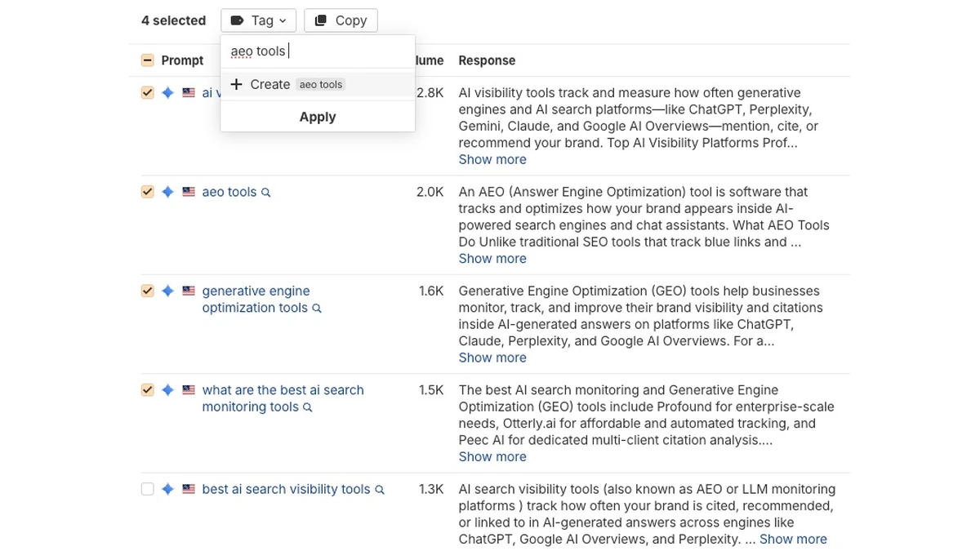980x551 pixels.
Task: Click the Apply button in tag popup
Action: click(318, 117)
